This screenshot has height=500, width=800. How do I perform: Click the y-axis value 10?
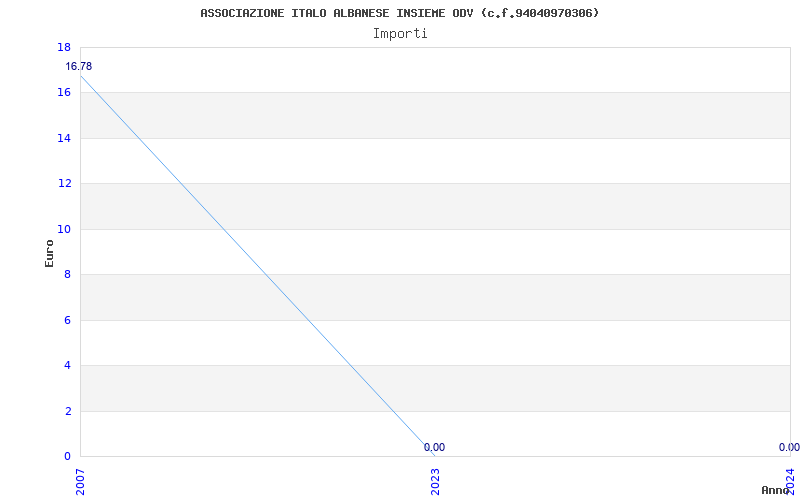tap(64, 229)
